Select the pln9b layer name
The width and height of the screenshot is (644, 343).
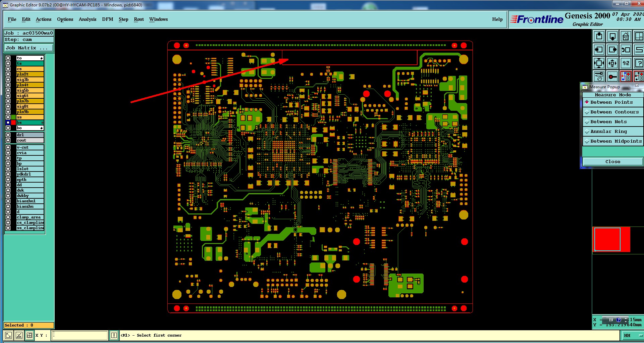click(x=30, y=112)
